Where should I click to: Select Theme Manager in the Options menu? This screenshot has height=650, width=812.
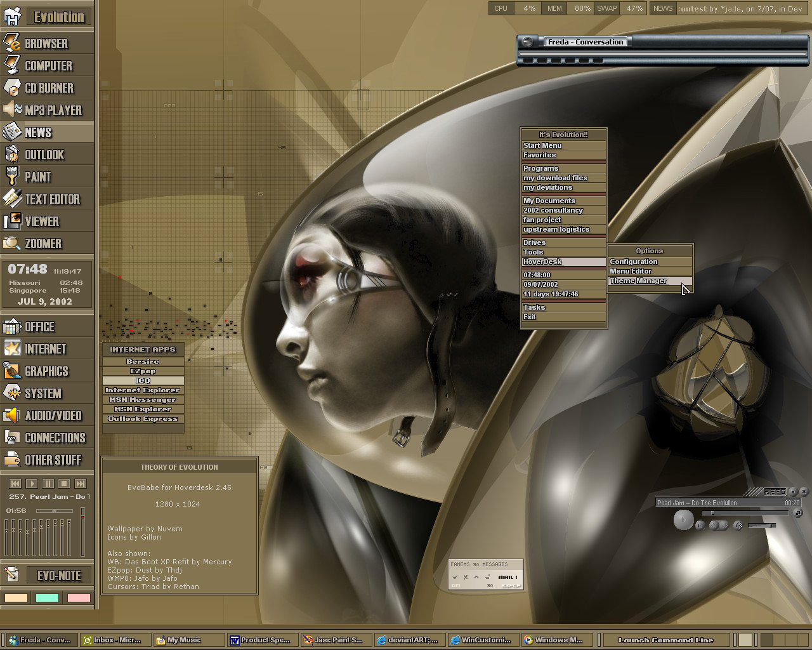click(x=650, y=281)
